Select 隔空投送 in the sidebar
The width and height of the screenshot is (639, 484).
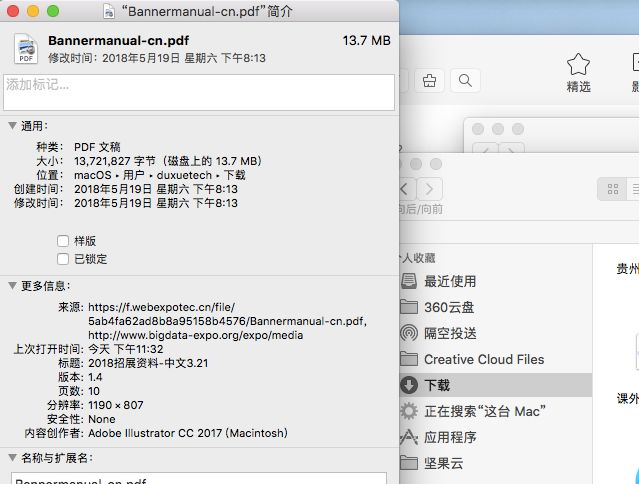(450, 333)
